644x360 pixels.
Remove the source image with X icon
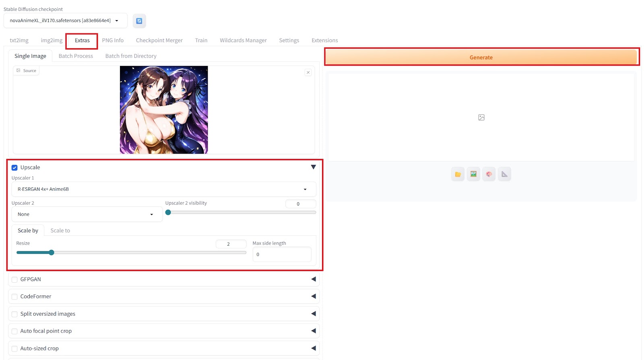click(x=308, y=72)
